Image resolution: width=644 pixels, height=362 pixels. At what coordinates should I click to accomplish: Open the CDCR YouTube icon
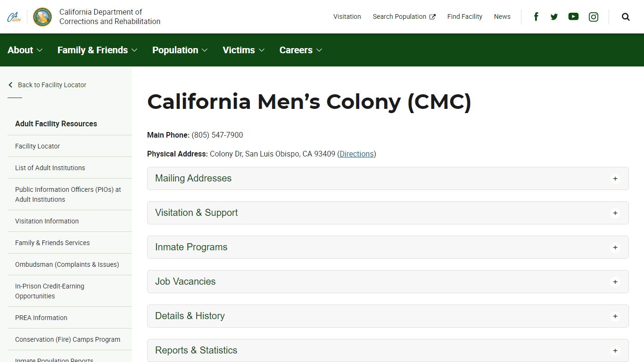pos(573,16)
